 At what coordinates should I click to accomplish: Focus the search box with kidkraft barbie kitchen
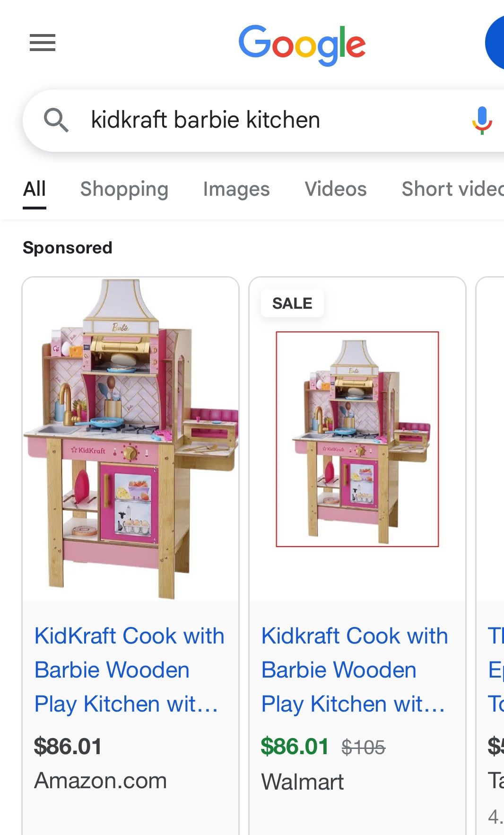coord(263,120)
